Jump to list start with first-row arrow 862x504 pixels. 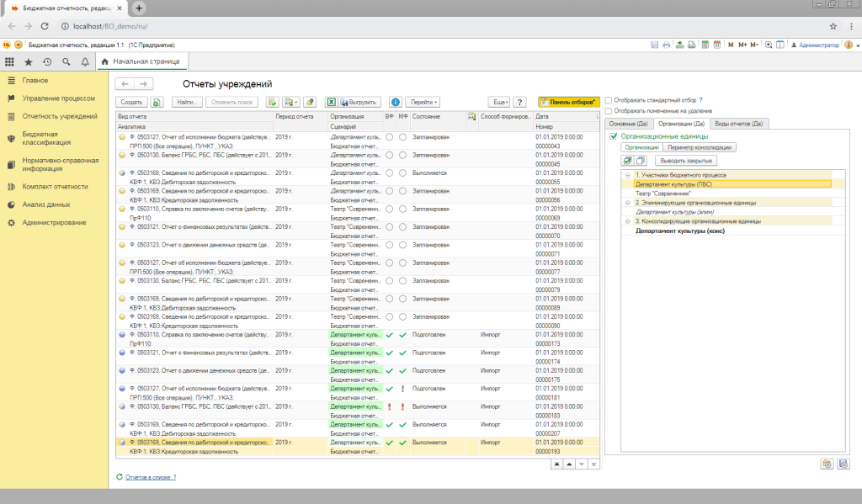(556, 464)
